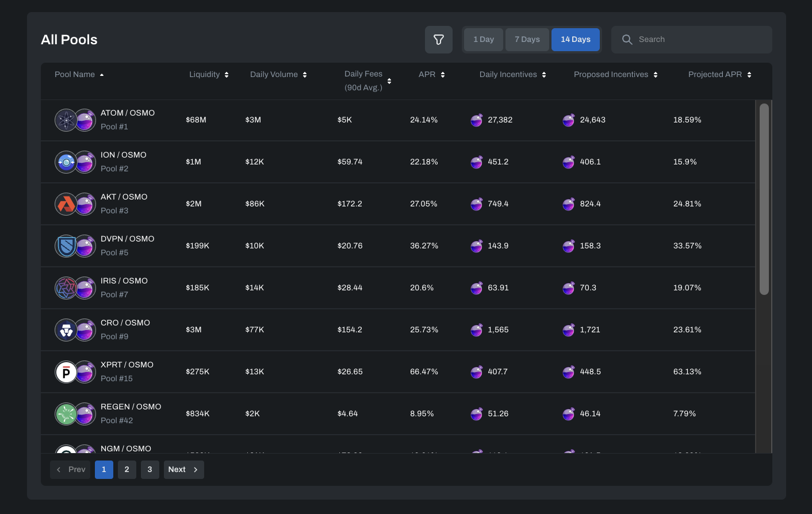Click OSMO icon beside 406.1 proposed incentives
The height and width of the screenshot is (514, 812).
coord(569,162)
